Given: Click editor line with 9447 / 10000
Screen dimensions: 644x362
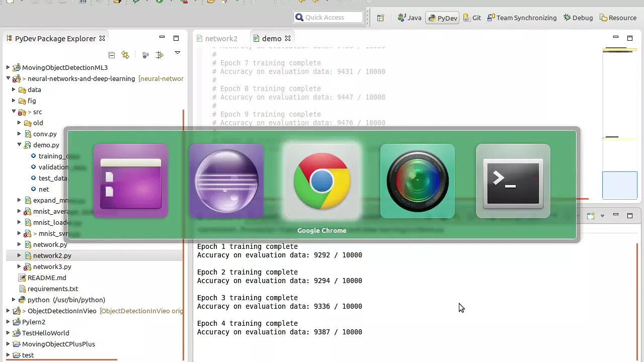Looking at the screenshot, I should 299,97.
